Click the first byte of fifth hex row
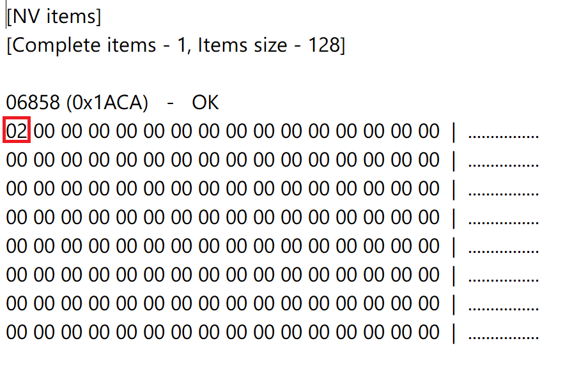This screenshot has width=579, height=392. 17,246
